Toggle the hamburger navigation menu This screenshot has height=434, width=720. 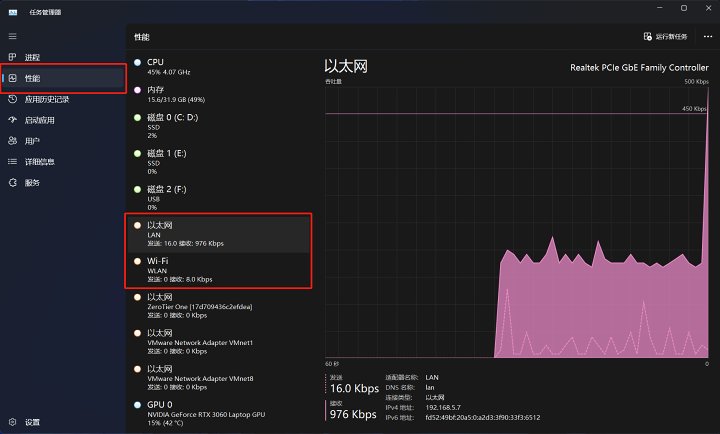[x=12, y=36]
